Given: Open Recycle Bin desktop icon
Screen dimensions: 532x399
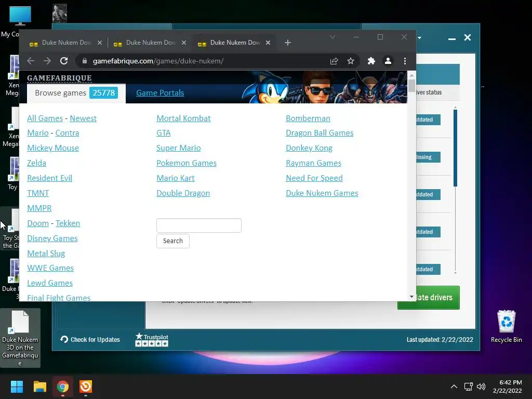Looking at the screenshot, I should pos(506,326).
